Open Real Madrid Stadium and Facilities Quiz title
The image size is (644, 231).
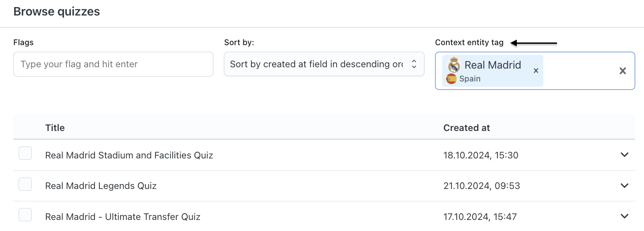[129, 155]
